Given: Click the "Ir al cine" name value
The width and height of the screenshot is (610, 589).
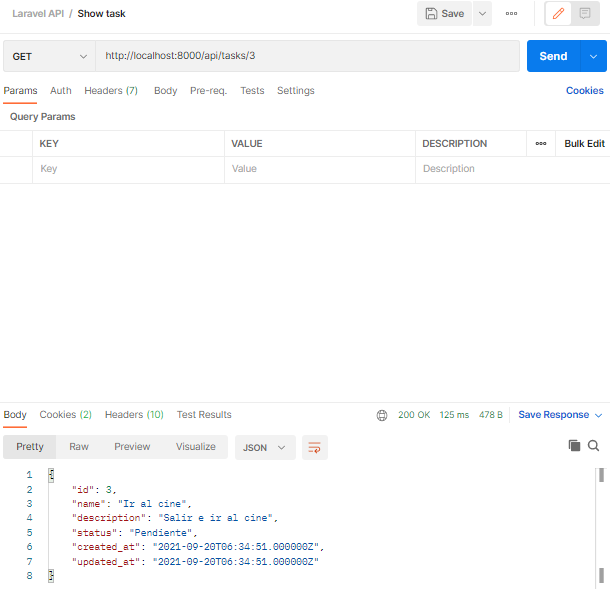Looking at the screenshot, I should click(152, 504).
